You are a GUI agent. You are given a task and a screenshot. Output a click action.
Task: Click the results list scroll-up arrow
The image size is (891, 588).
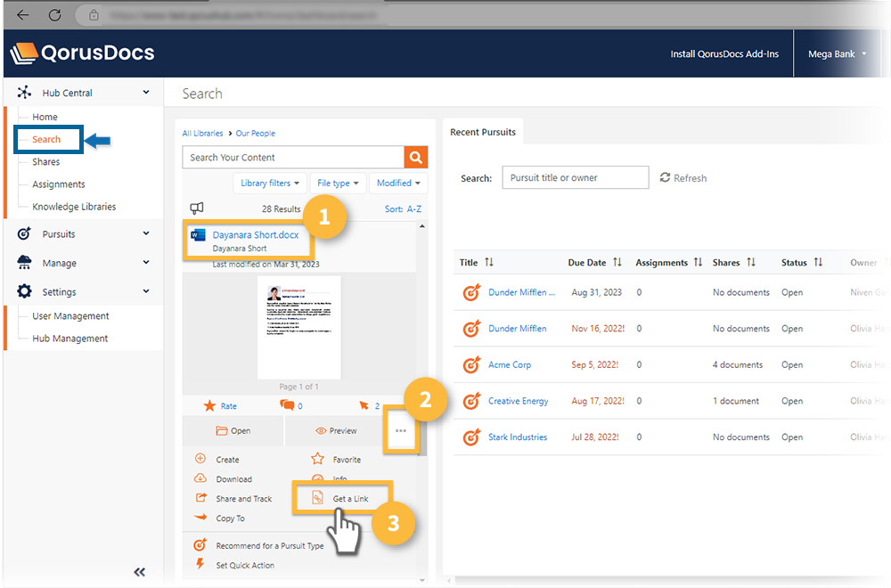(x=421, y=226)
